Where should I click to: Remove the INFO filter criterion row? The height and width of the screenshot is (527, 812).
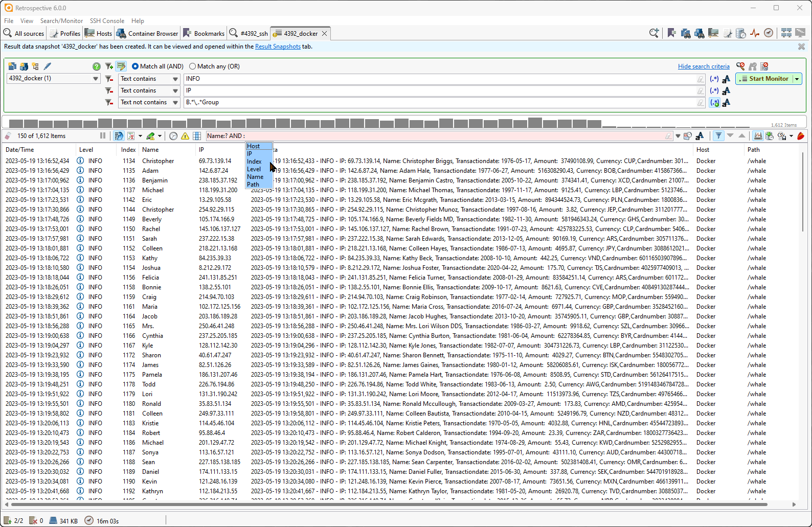click(x=109, y=79)
